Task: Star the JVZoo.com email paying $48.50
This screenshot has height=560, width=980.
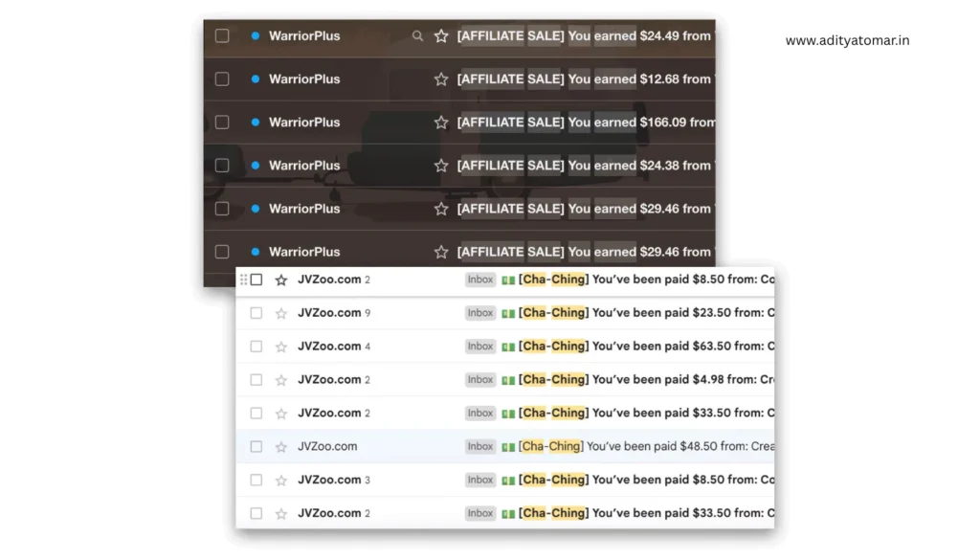Action: [x=281, y=447]
